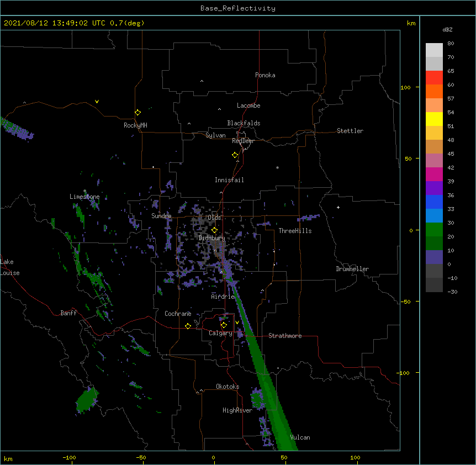Click the Innisfail city label

coord(229,180)
